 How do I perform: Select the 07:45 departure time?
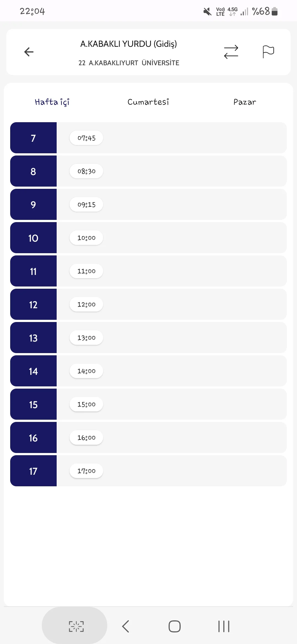(86, 138)
